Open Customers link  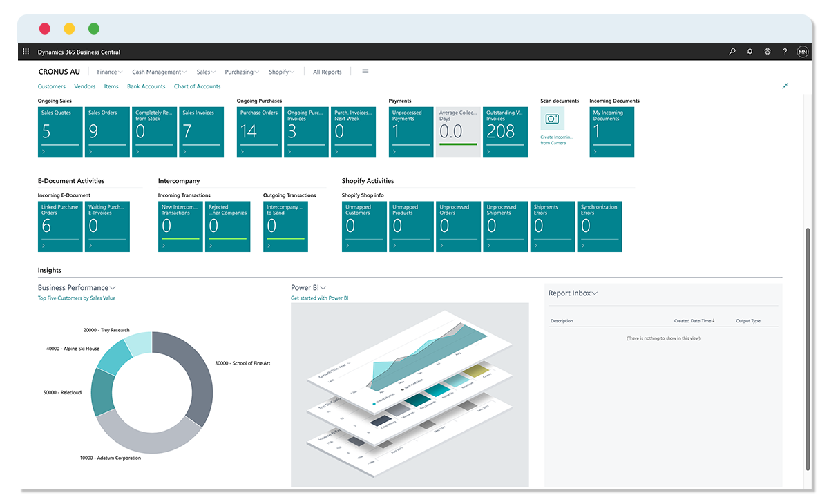pos(52,86)
